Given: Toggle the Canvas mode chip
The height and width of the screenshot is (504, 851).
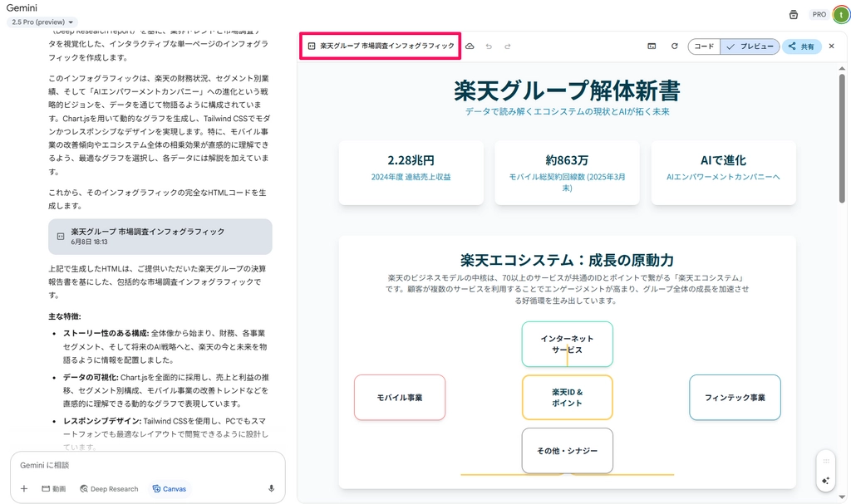Looking at the screenshot, I should click(x=170, y=489).
